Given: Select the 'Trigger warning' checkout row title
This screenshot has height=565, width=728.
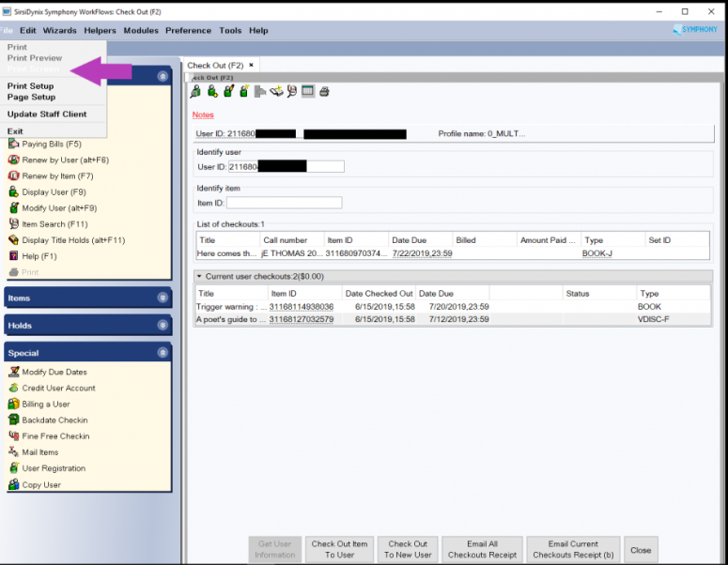Looking at the screenshot, I should (231, 307).
